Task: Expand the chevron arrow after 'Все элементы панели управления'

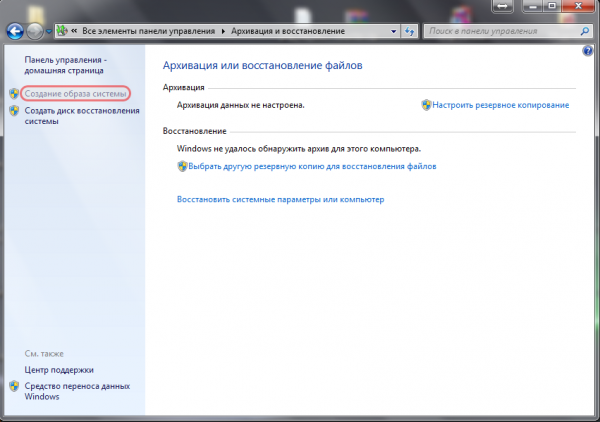Action: coord(223,31)
